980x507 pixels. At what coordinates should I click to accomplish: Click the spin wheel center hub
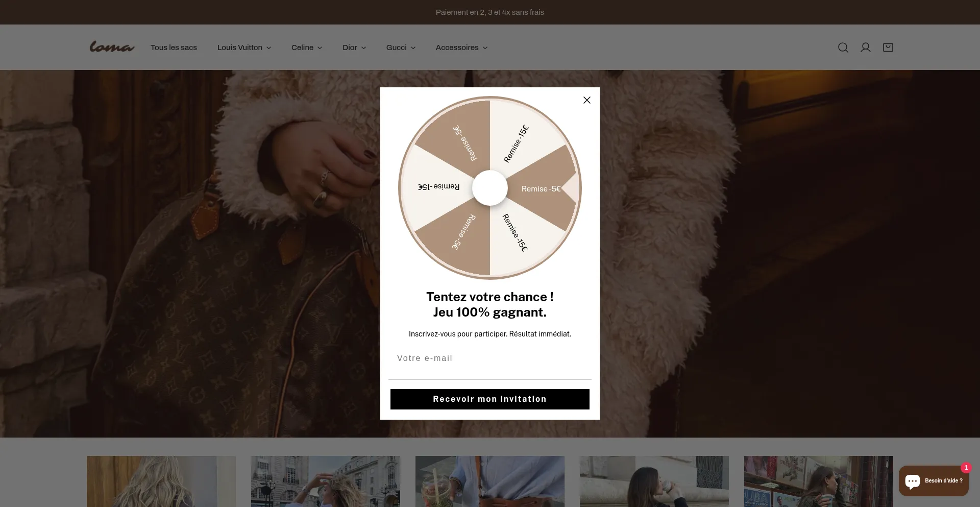coord(490,188)
